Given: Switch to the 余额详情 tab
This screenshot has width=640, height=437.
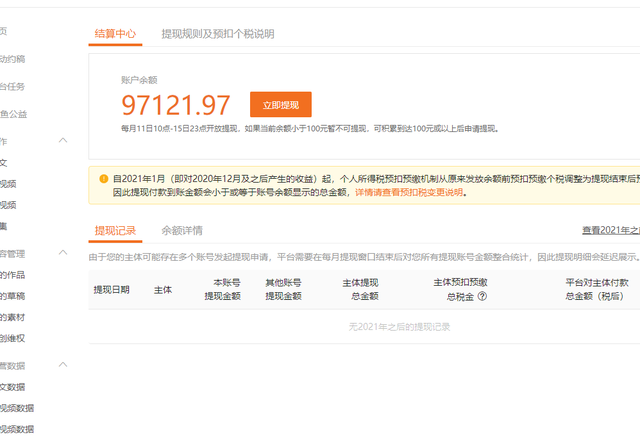Looking at the screenshot, I should tap(182, 230).
